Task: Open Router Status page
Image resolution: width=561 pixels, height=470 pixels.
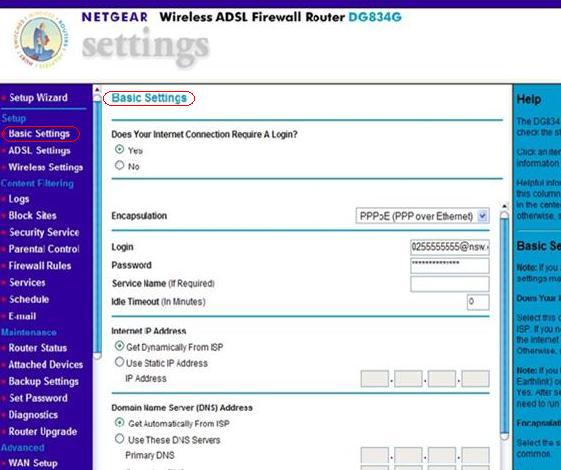Action: [38, 348]
